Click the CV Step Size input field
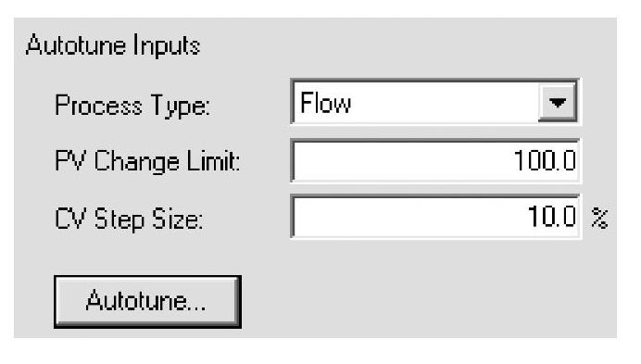This screenshot has width=641, height=364. click(435, 217)
